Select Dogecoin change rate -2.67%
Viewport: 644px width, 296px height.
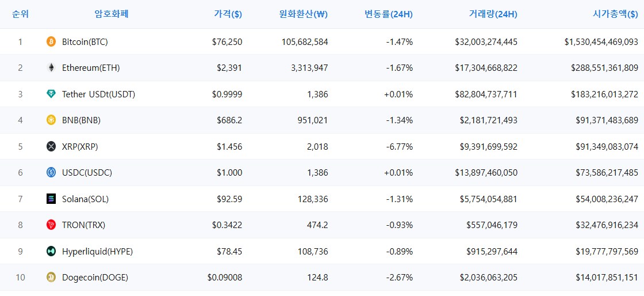(x=400, y=278)
